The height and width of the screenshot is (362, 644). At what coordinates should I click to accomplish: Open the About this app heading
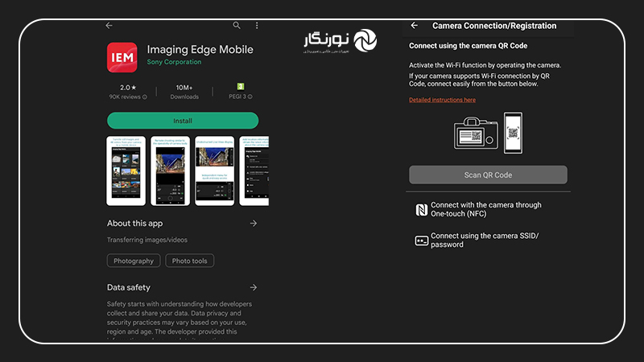coord(134,224)
